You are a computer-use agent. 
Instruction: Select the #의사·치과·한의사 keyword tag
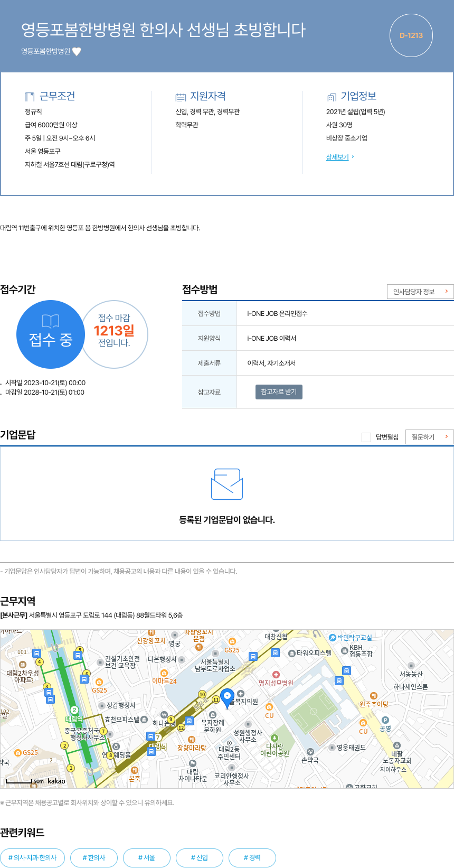32,858
